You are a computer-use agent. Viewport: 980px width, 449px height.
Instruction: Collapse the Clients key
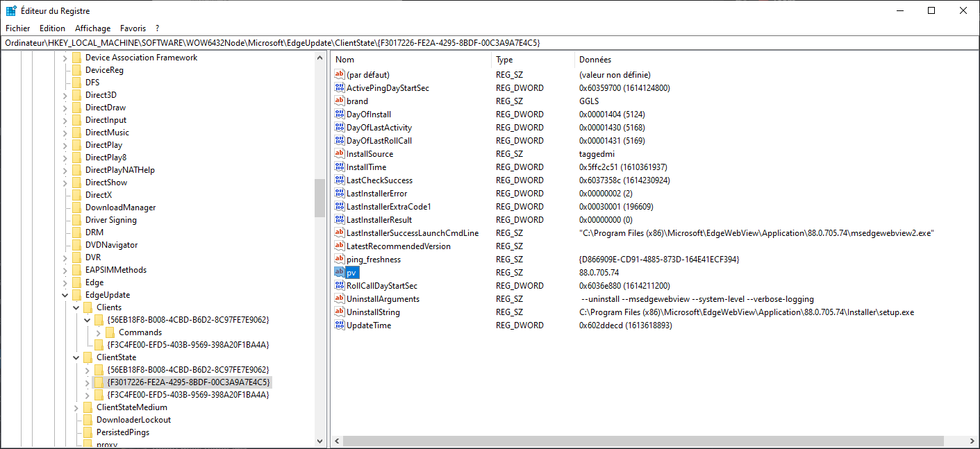(x=76, y=307)
